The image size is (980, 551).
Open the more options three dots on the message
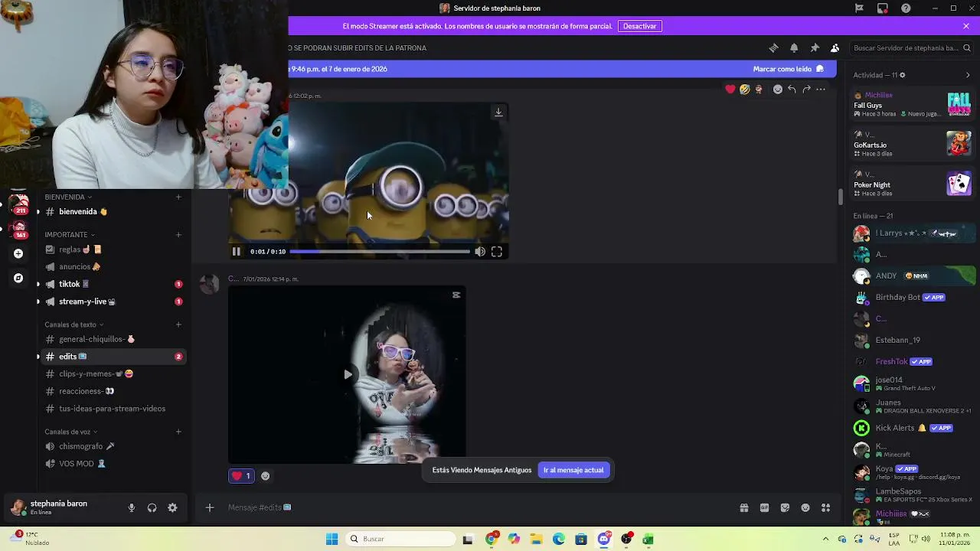point(821,89)
